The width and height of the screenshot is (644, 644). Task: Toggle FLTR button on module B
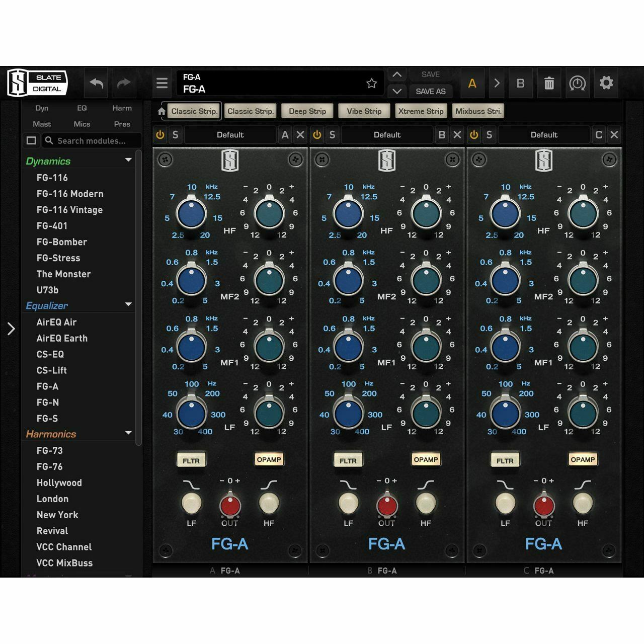pyautogui.click(x=348, y=460)
